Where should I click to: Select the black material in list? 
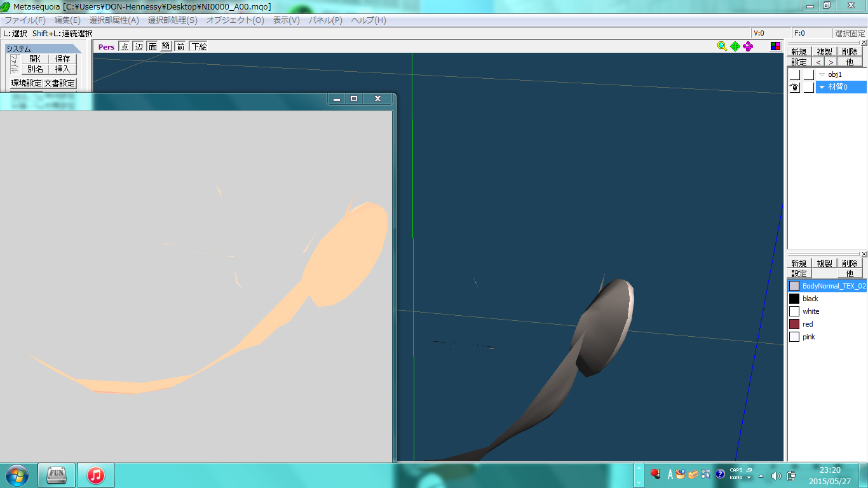pos(810,299)
